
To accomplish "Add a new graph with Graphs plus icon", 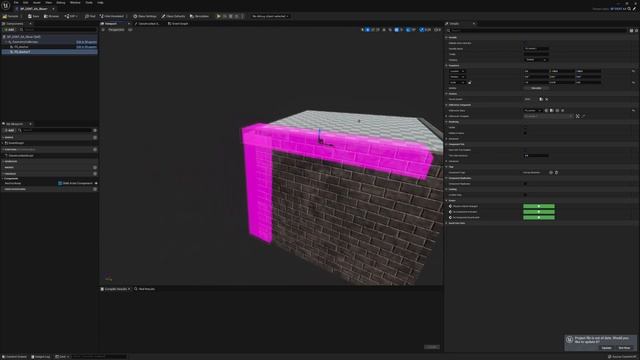I will click(95, 138).
